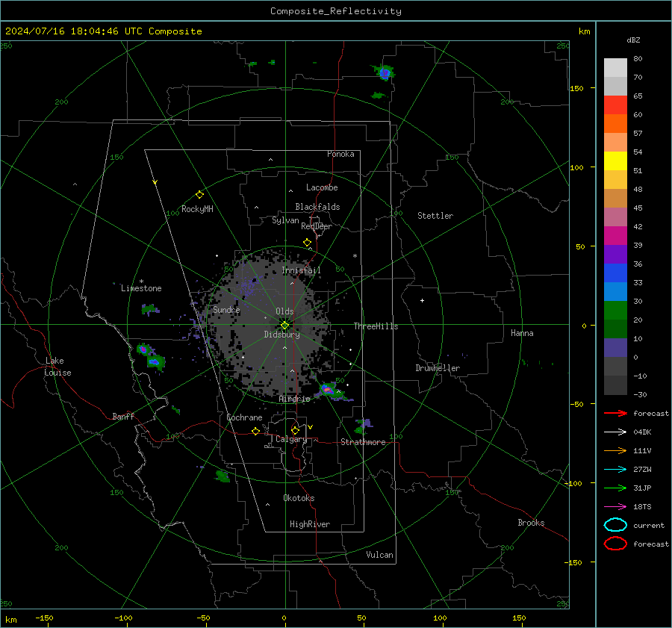Viewport: 672px width, 628px height.
Task: Click the orange 60–57 dBZ color swatch
Action: (x=615, y=124)
